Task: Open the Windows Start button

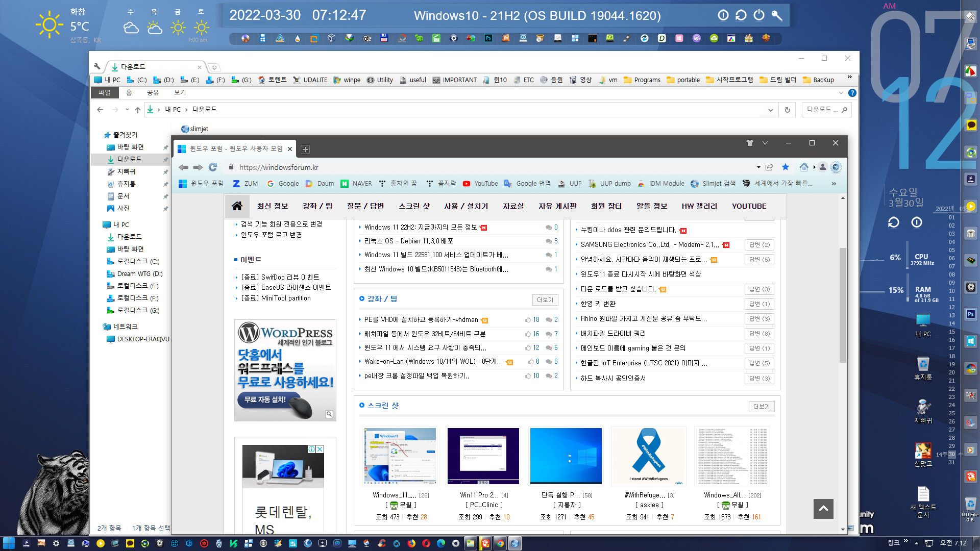Action: coord(9,543)
